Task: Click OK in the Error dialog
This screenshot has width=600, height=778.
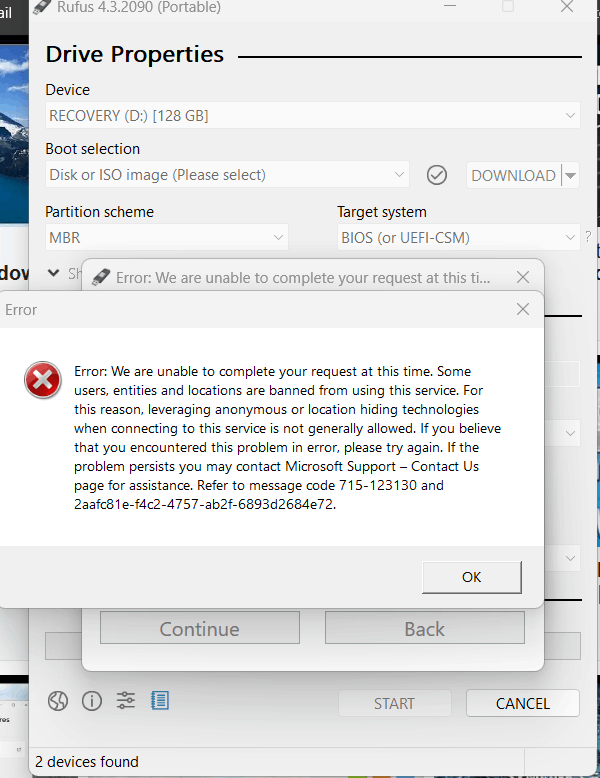Action: (x=471, y=577)
